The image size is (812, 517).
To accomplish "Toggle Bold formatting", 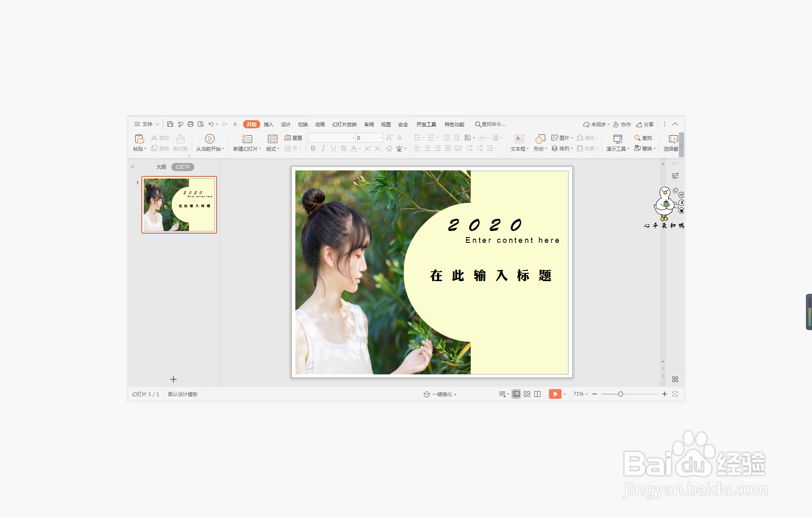I will (313, 148).
